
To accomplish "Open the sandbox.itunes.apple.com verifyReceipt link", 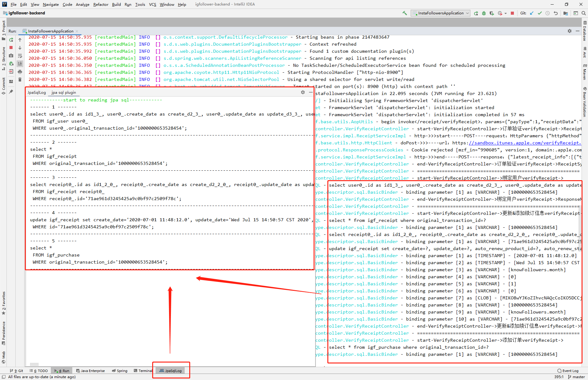I will (524, 143).
